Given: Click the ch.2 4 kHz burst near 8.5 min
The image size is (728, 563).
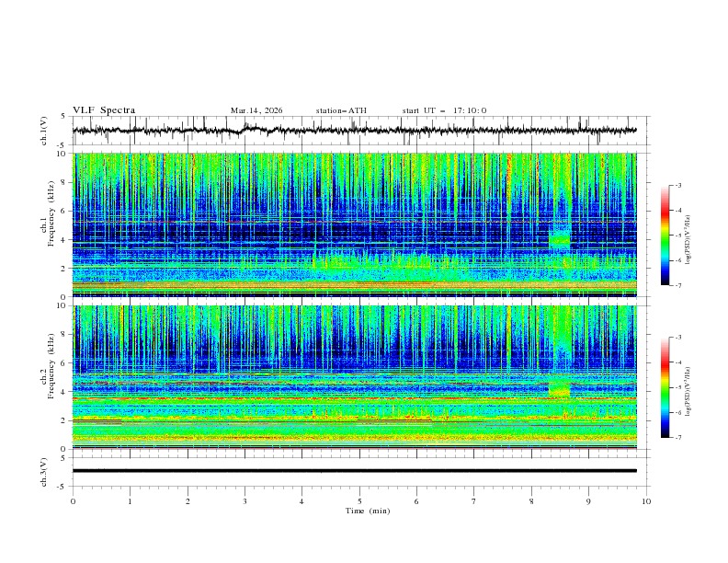Looking at the screenshot, I should tap(560, 388).
